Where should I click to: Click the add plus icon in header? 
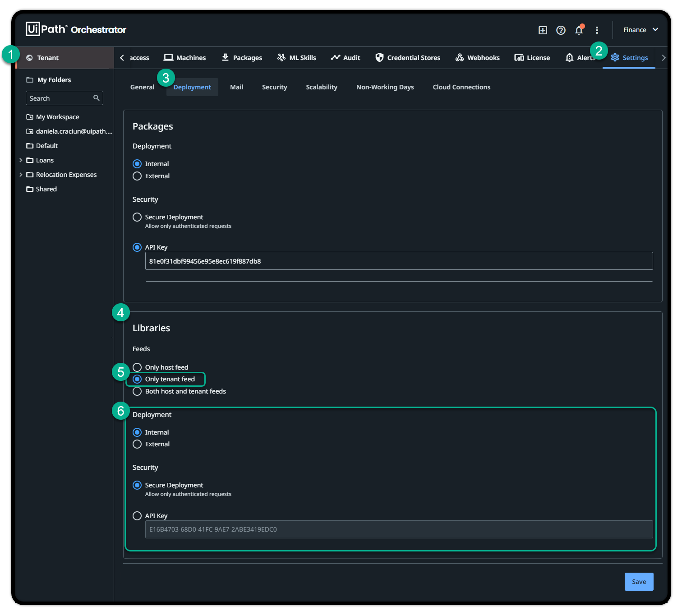(x=543, y=30)
